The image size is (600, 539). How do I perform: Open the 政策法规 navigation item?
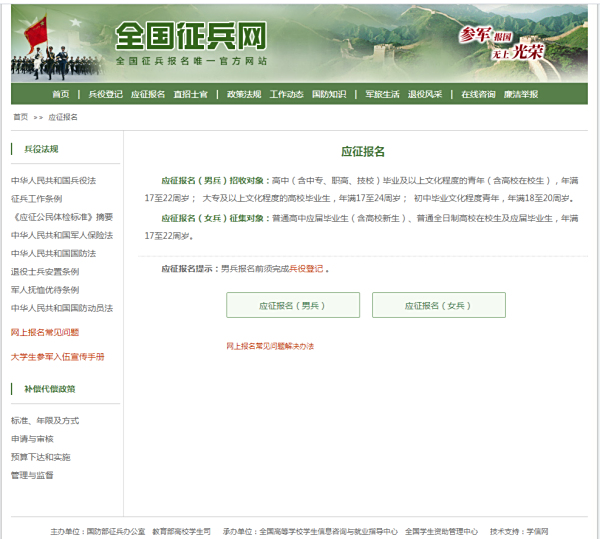pos(243,94)
